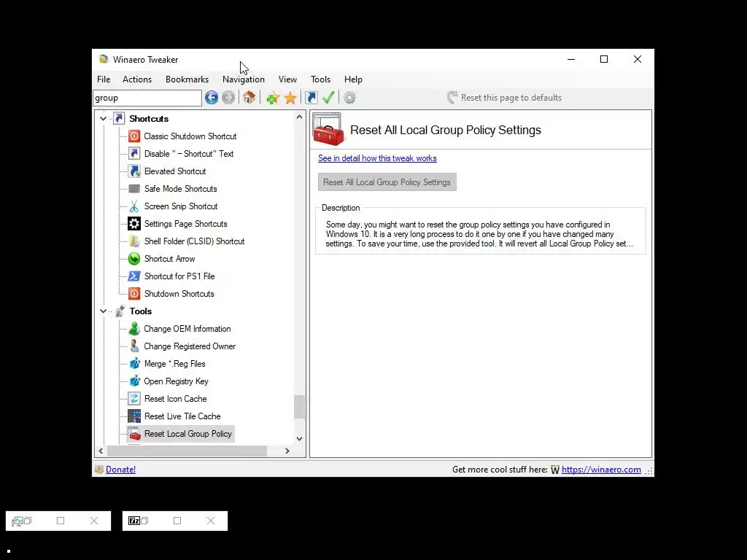The width and height of the screenshot is (747, 560).
Task: Open the File menu
Action: [x=104, y=79]
